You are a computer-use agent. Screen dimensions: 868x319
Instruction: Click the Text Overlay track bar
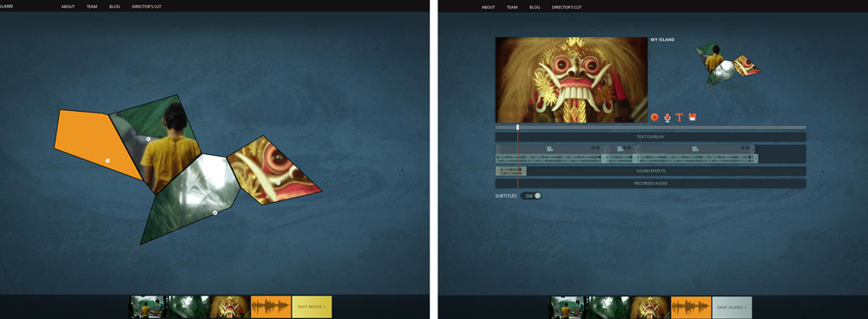coord(650,137)
